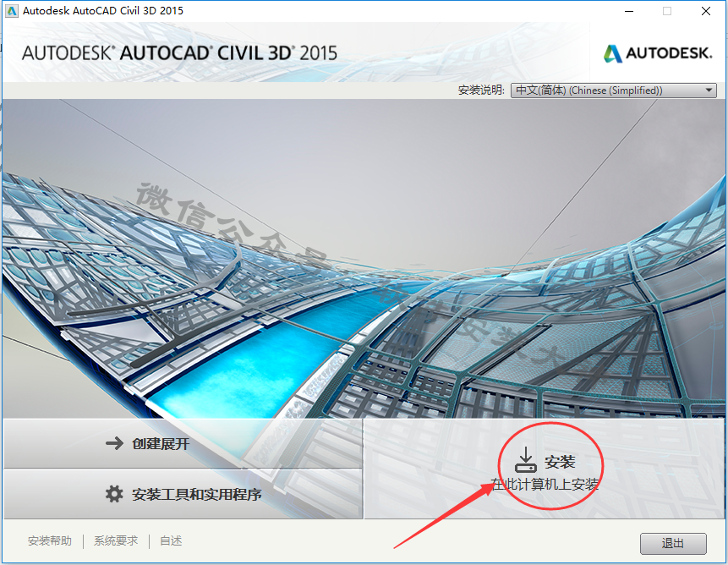Open the 安装帮助 link
This screenshot has height=565, width=728.
click(x=50, y=540)
